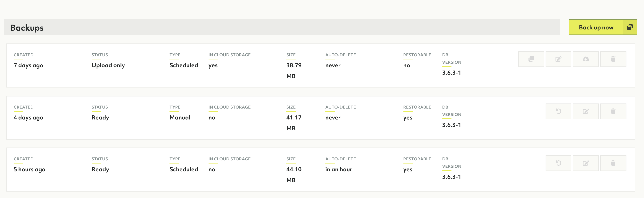Click the Back up now button

tap(596, 27)
